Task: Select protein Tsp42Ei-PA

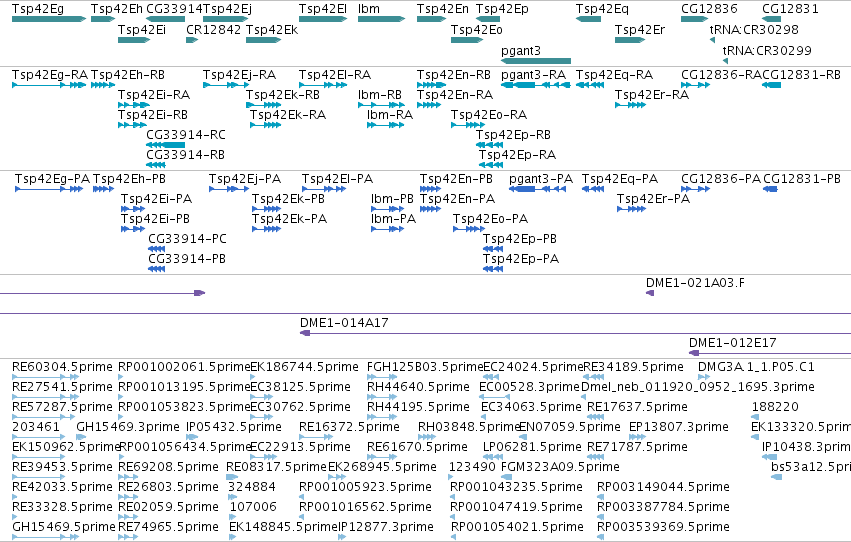Action: click(156, 199)
